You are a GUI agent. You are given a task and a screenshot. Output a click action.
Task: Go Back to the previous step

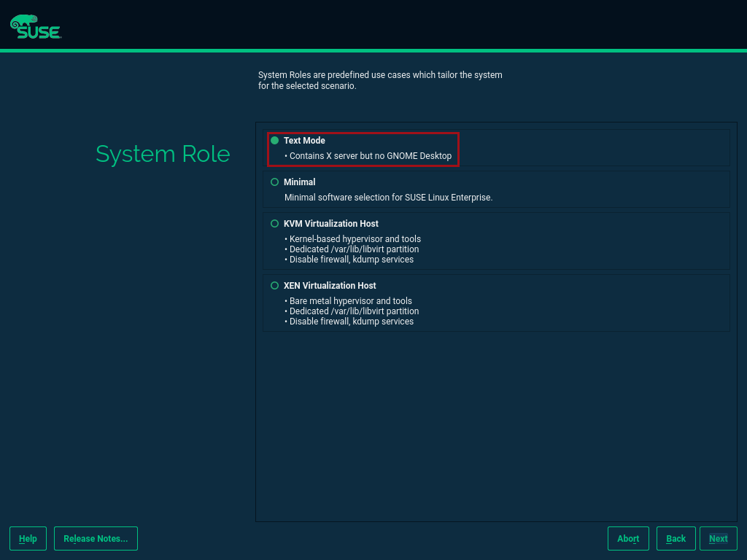(x=676, y=538)
